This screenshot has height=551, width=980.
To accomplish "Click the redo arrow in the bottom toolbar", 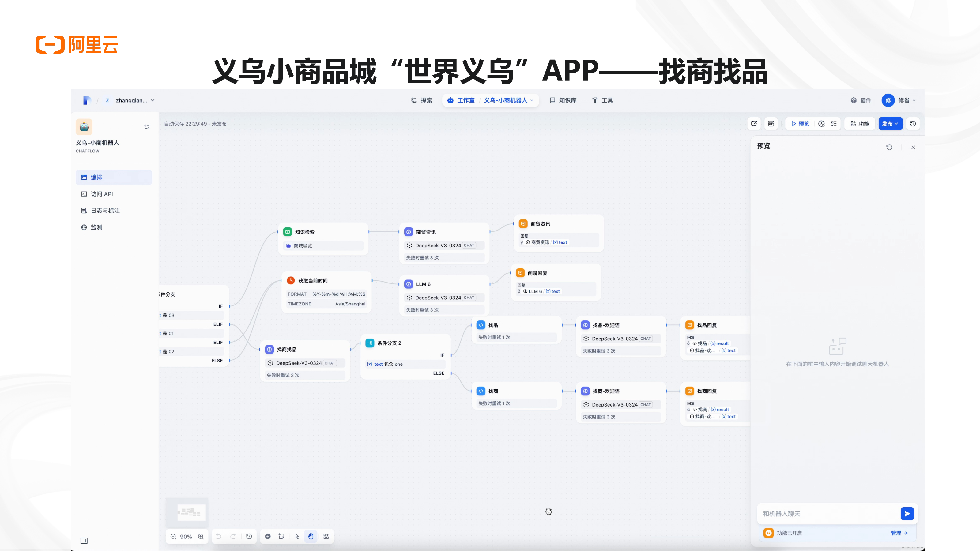I will [x=233, y=536].
